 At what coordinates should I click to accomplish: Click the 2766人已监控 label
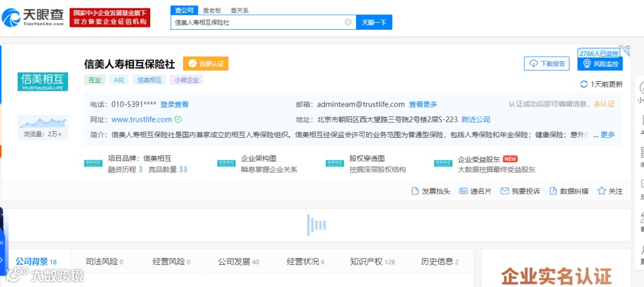point(599,54)
